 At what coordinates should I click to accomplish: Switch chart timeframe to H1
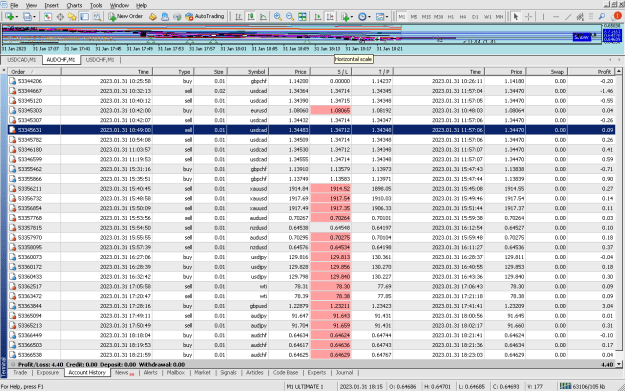point(451,17)
